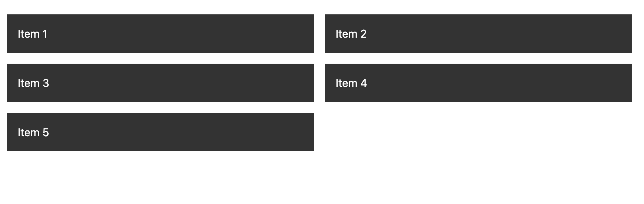
Task: Open the Item 4 box
Action: pos(478,83)
